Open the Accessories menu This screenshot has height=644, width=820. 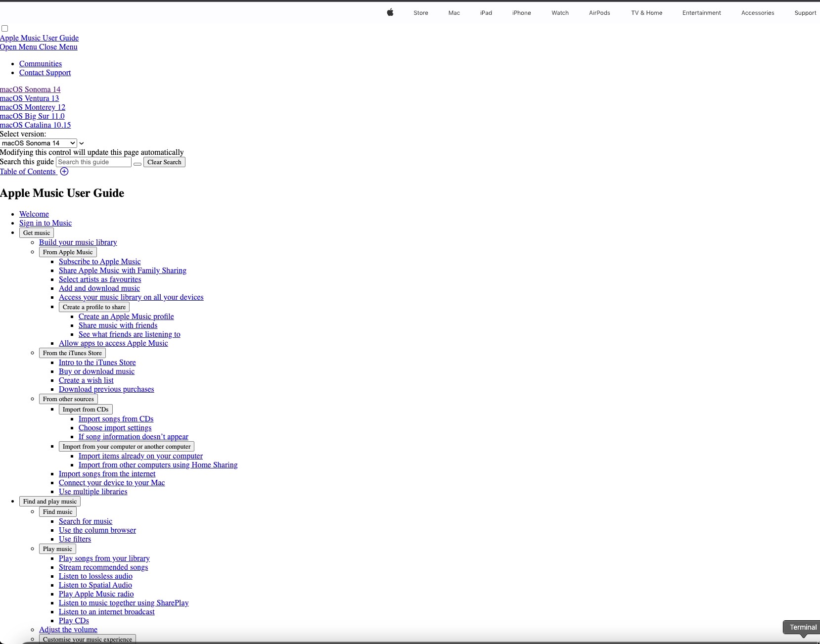[x=758, y=13]
